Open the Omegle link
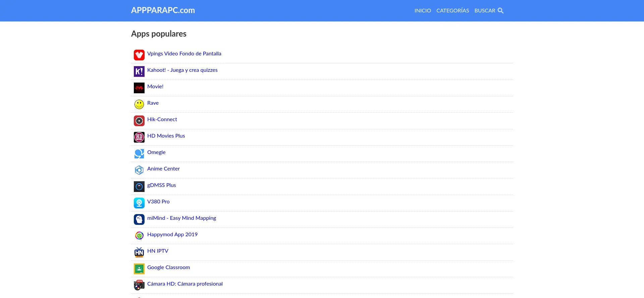The image size is (644, 298). (x=156, y=152)
